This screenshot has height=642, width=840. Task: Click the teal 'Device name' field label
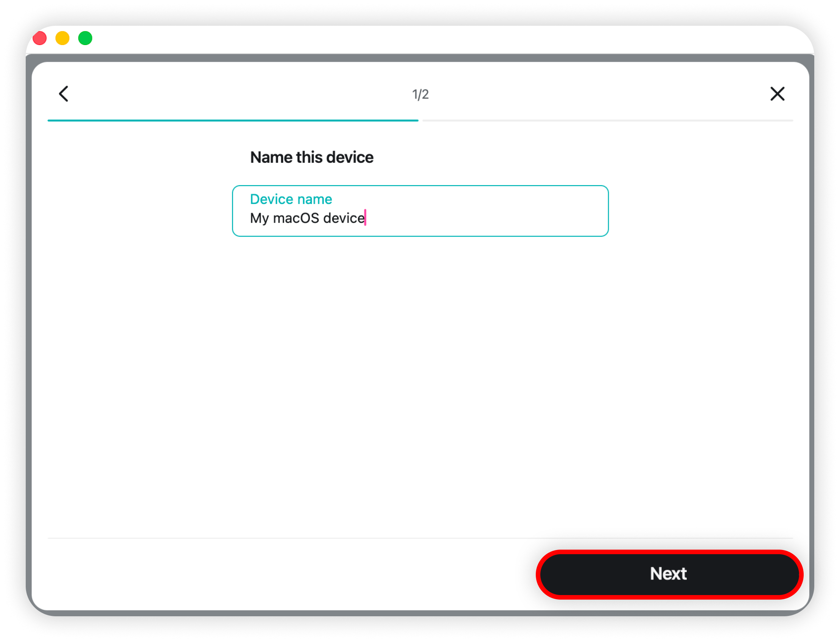291,199
